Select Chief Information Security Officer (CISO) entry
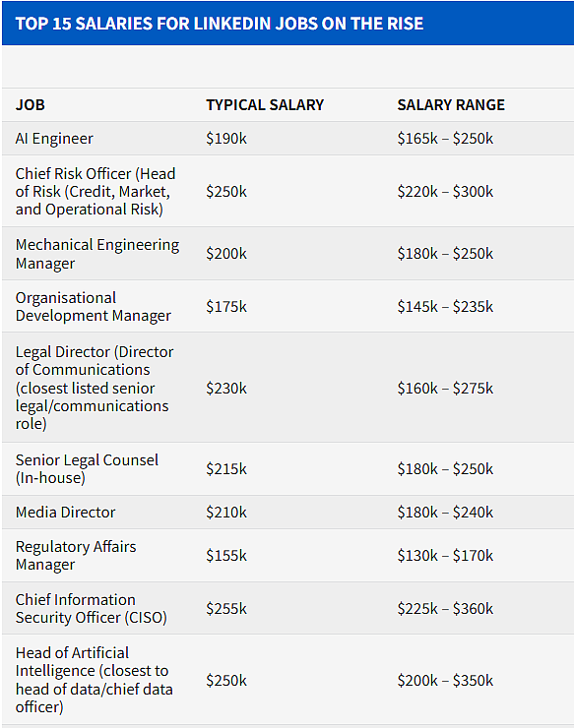This screenshot has width=574, height=728. tap(92, 609)
